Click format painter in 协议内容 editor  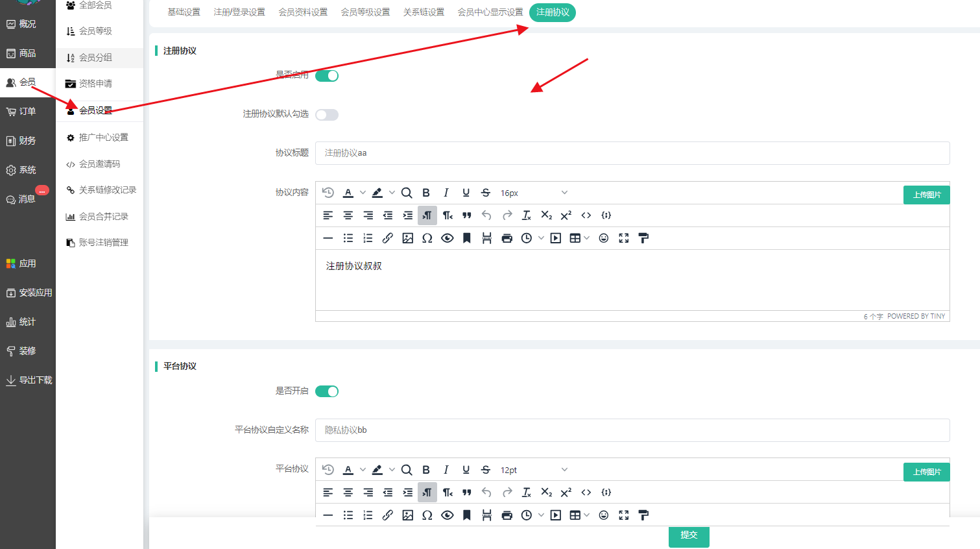[x=643, y=238]
